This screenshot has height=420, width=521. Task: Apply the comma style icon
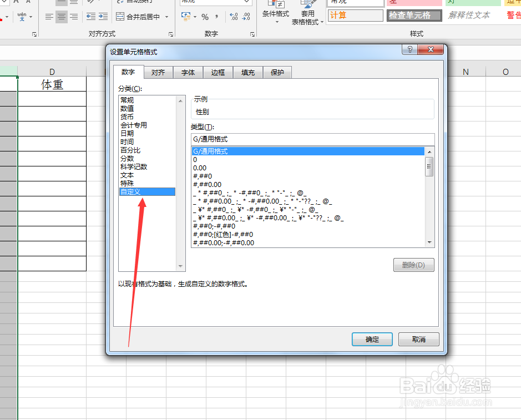(216, 17)
